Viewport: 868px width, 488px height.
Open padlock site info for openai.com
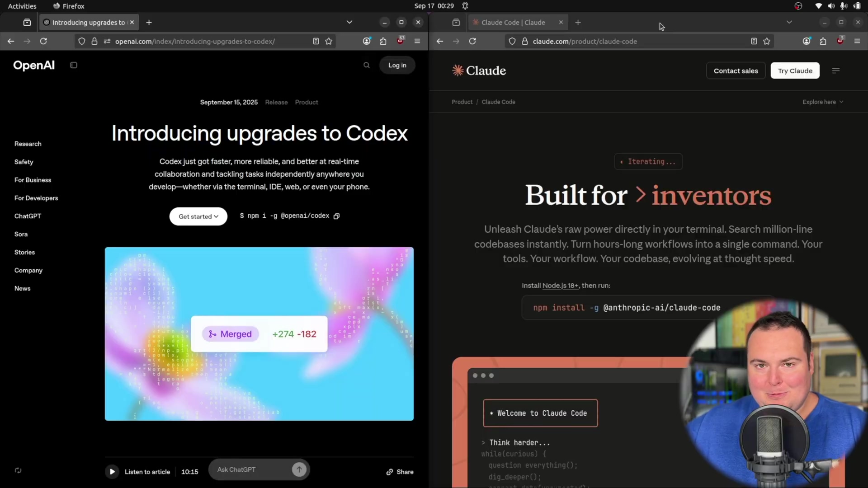[94, 41]
